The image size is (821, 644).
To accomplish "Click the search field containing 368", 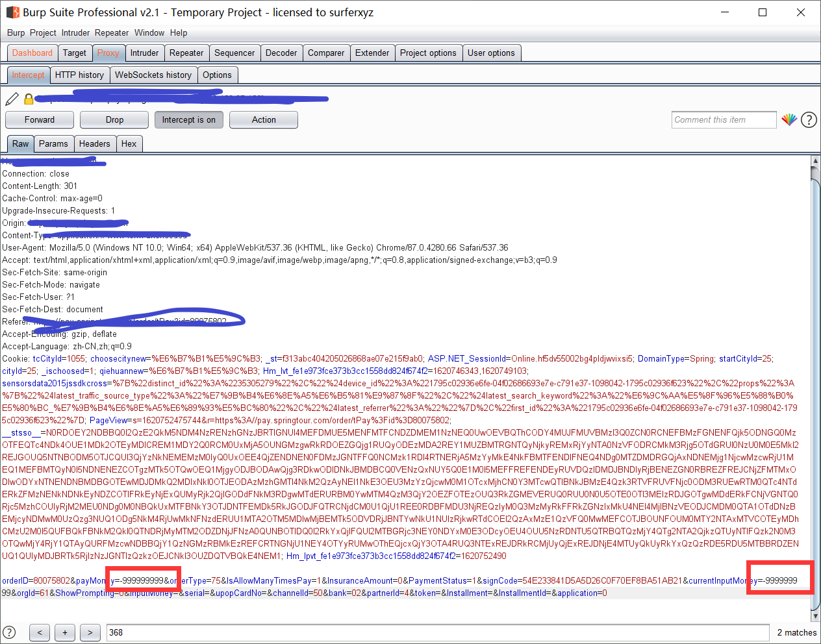I will point(438,632).
